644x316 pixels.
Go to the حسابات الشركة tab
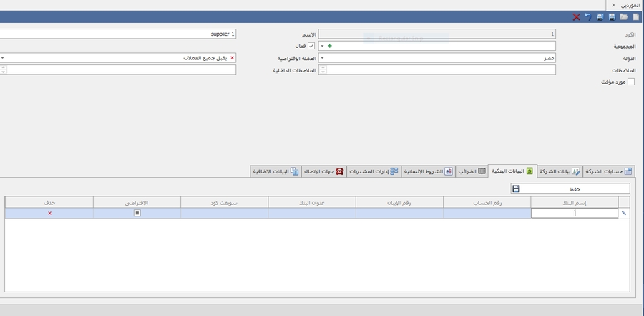point(608,171)
